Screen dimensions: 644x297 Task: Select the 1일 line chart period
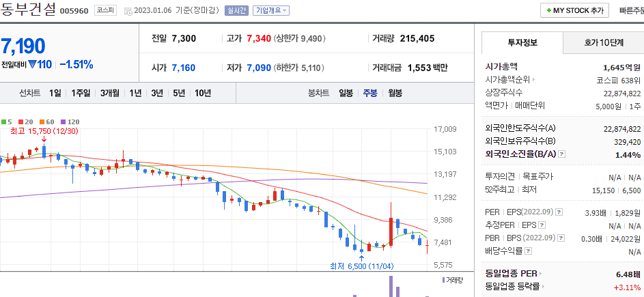(55, 94)
